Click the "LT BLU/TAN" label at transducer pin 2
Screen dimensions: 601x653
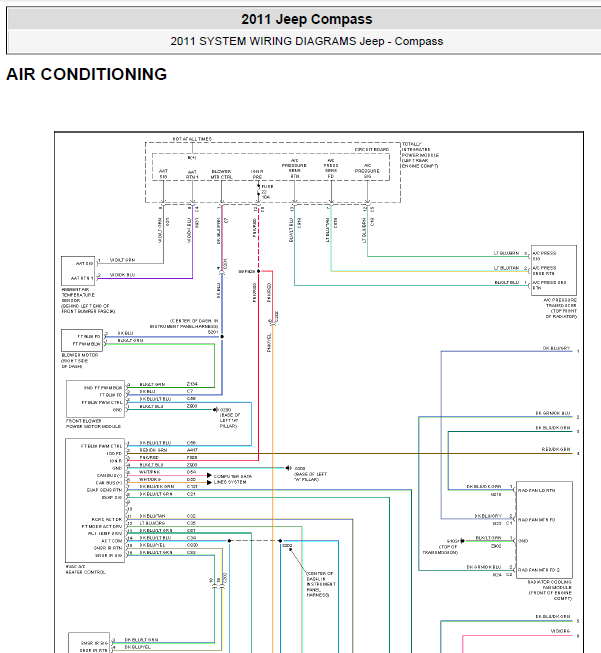(x=506, y=268)
